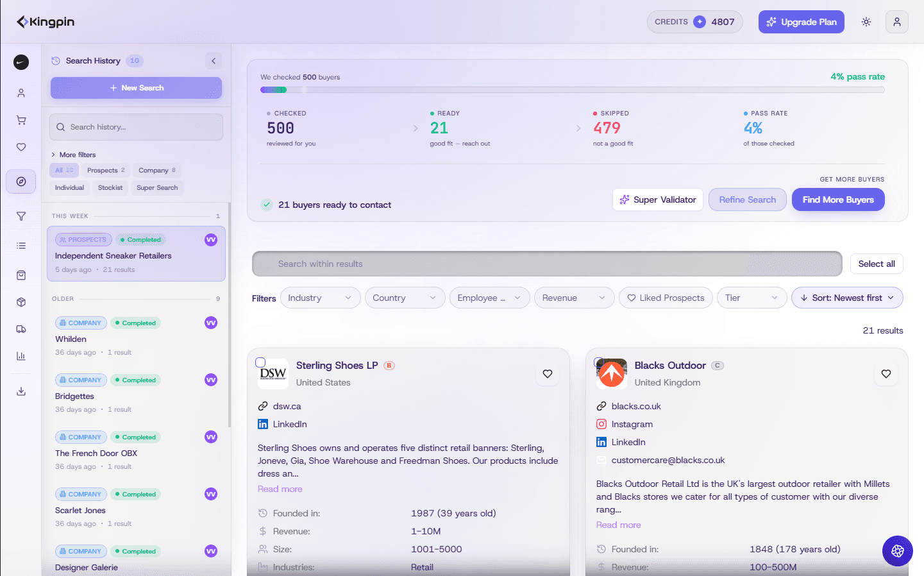The image size is (924, 576).
Task: Click the email icon beside customercare@blacks.co.uk
Action: coord(601,460)
